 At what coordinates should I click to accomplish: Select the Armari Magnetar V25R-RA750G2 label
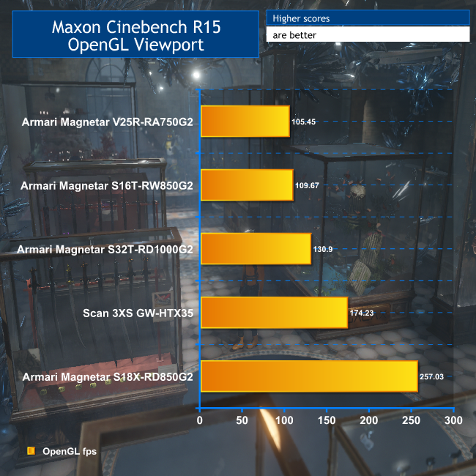click(x=108, y=122)
